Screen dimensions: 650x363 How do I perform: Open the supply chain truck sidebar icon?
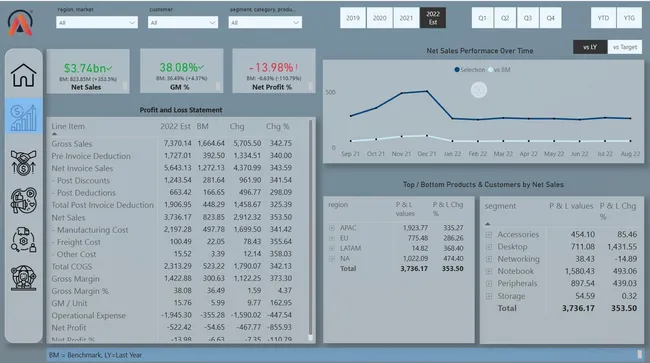(x=24, y=240)
